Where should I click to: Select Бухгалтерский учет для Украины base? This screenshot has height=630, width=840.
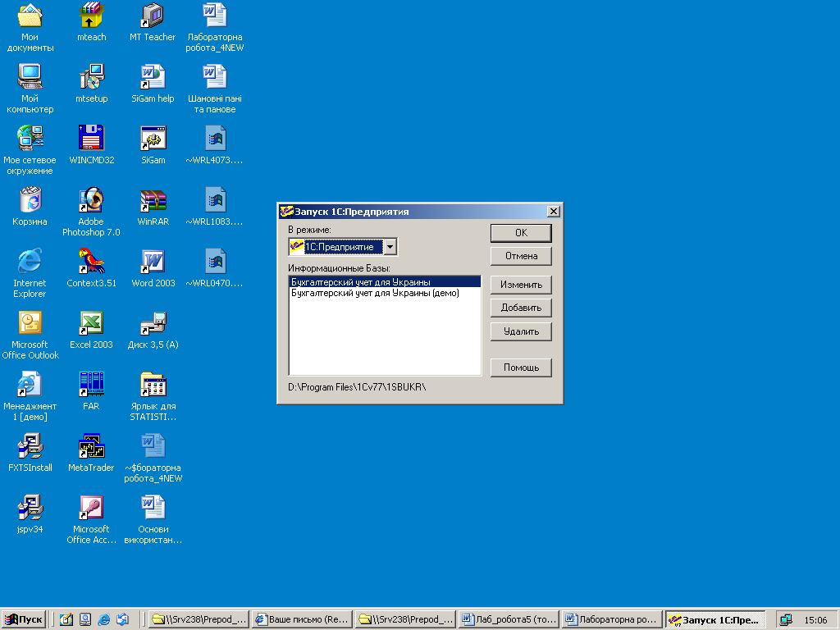385,282
